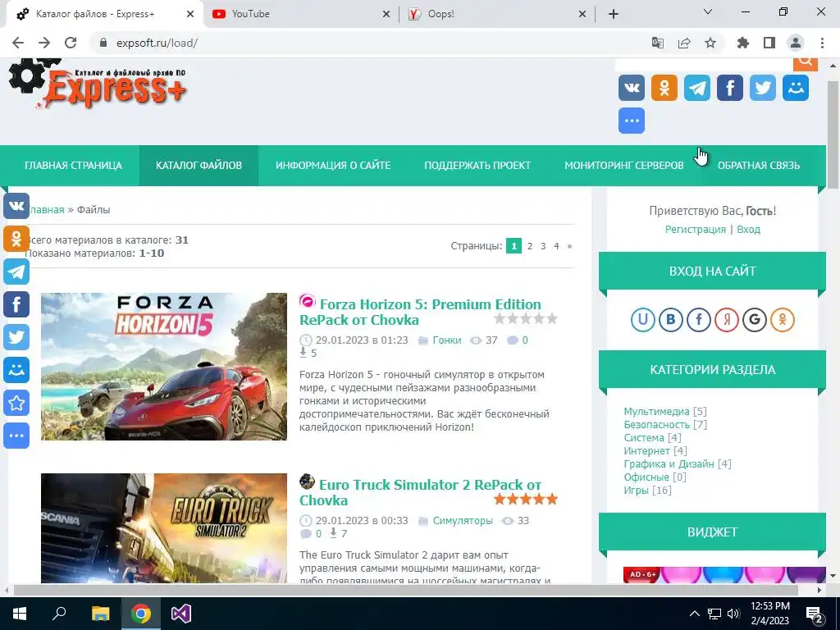Screen dimensions: 840x630
Task: Open ГЛАВНАЯ СТРАНИЦА menu item
Action: tap(73, 166)
